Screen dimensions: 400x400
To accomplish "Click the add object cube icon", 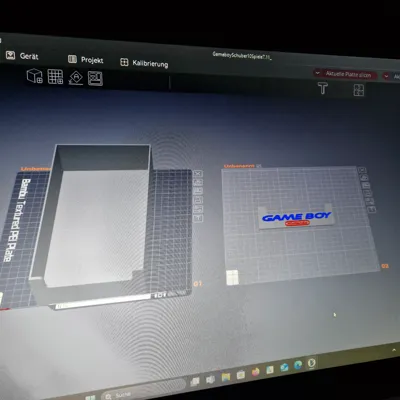I will pos(35,76).
